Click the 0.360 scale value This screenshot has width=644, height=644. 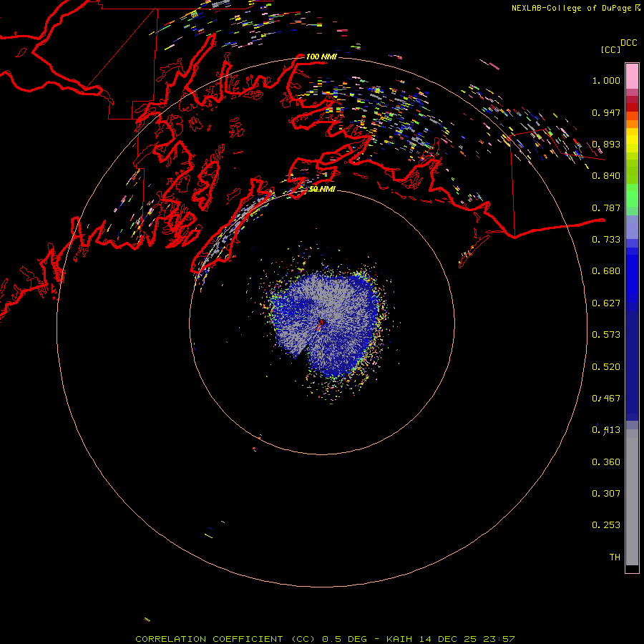tap(606, 462)
